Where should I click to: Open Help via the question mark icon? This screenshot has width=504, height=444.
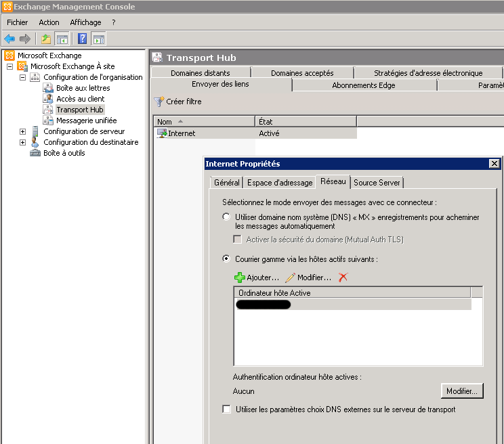(x=82, y=39)
